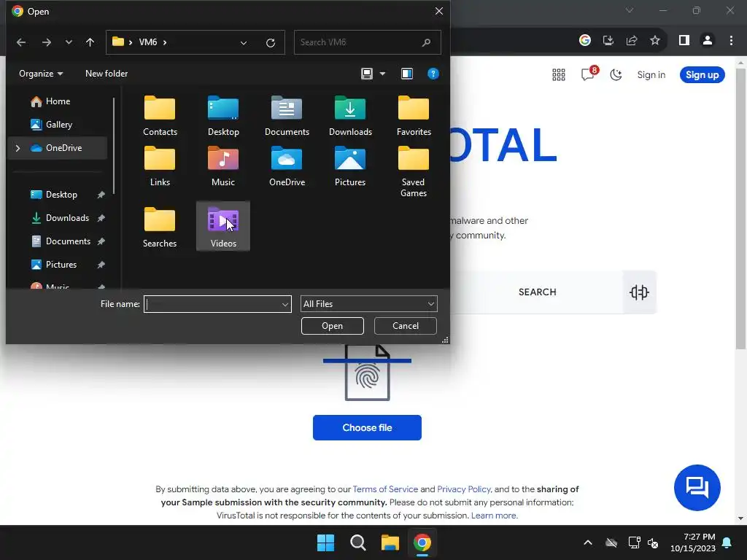Go forward in the Open dialog
Screen dimensions: 747x560
46,42
